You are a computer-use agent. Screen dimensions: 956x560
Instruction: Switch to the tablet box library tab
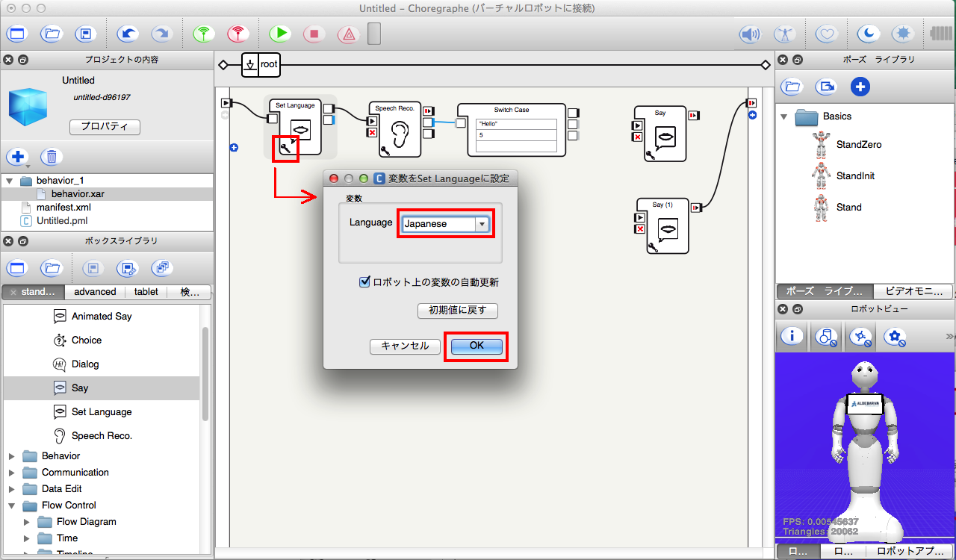(146, 292)
